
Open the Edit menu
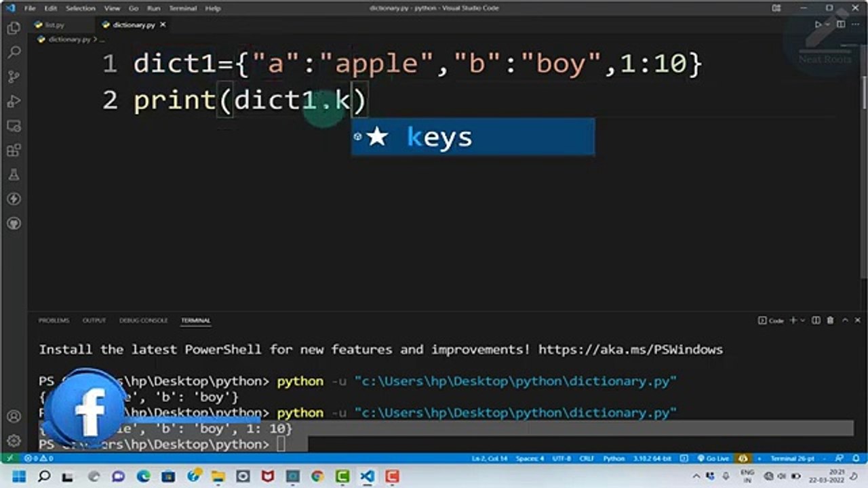click(x=51, y=8)
